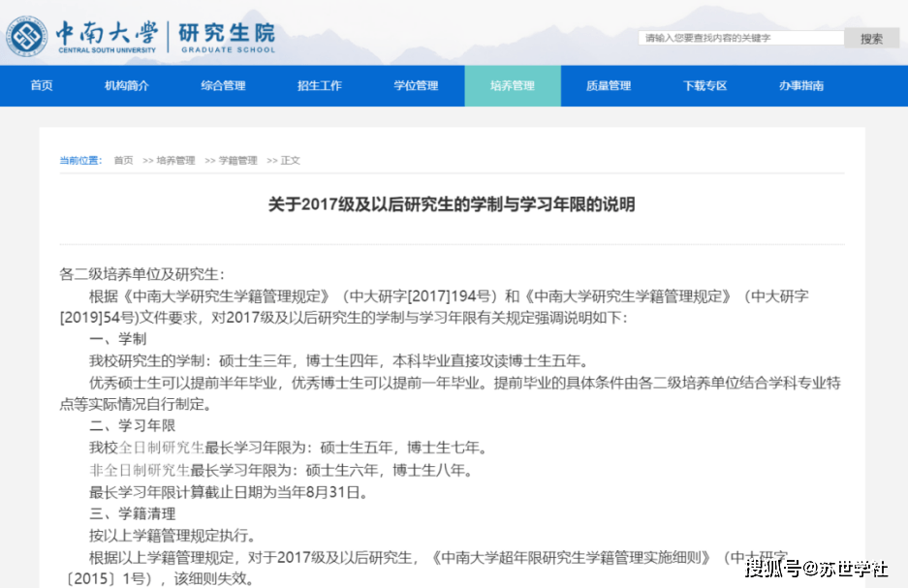Click the 搜索 search button
Viewport: 908px width, 588px height.
point(869,36)
